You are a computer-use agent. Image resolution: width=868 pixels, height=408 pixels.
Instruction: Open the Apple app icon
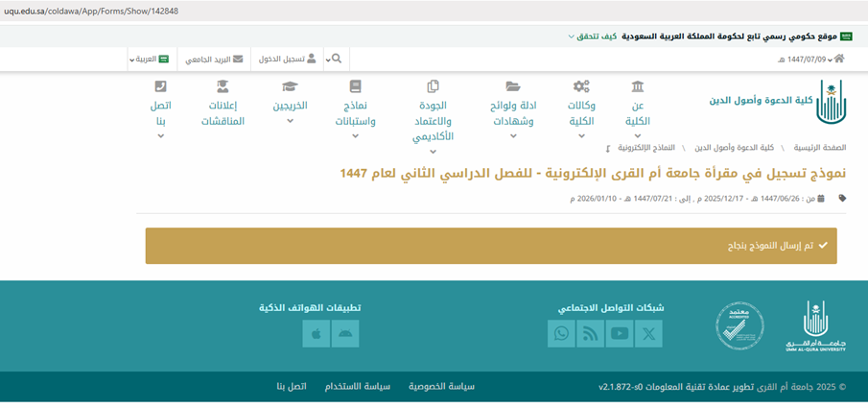pyautogui.click(x=317, y=334)
